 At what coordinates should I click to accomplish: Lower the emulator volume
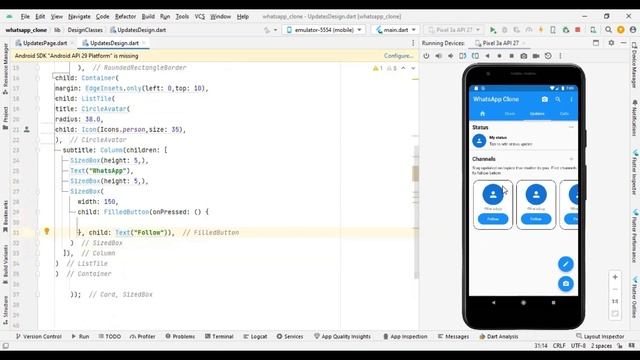click(x=451, y=56)
